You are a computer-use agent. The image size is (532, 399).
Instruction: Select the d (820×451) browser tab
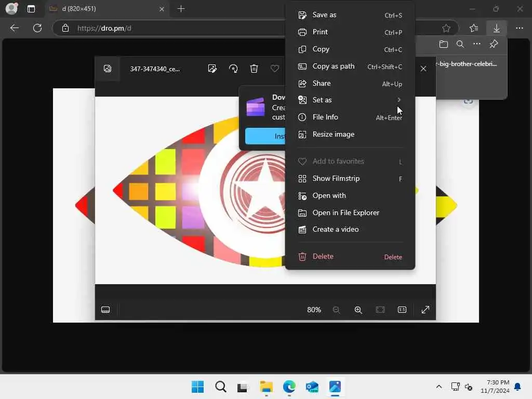106,9
